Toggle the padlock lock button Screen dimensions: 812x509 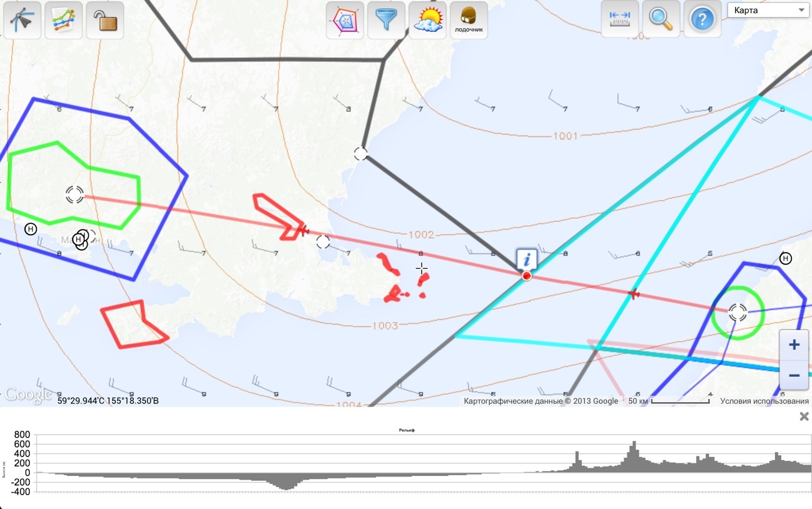(105, 20)
